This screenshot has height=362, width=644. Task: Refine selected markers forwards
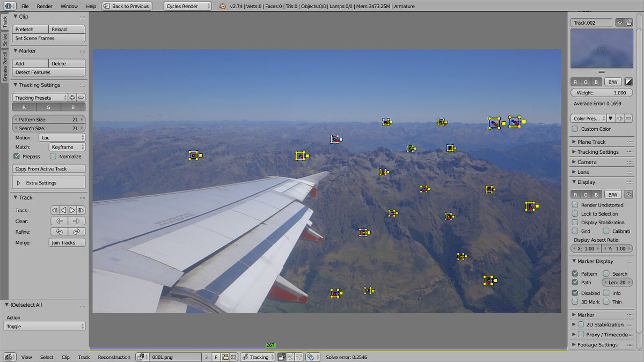coord(76,232)
